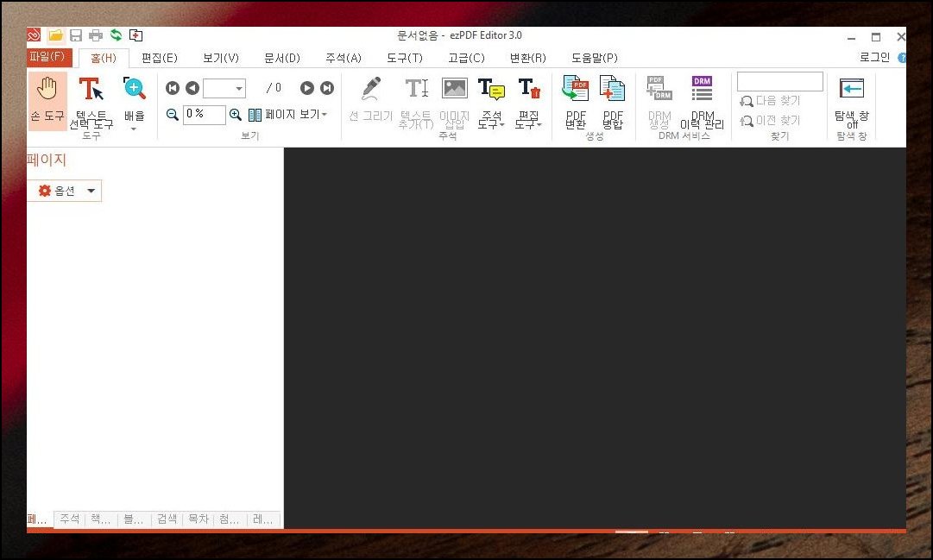Click the PDF Merge icon (PDF 병합)
Image resolution: width=933 pixels, height=560 pixels.
[x=612, y=101]
